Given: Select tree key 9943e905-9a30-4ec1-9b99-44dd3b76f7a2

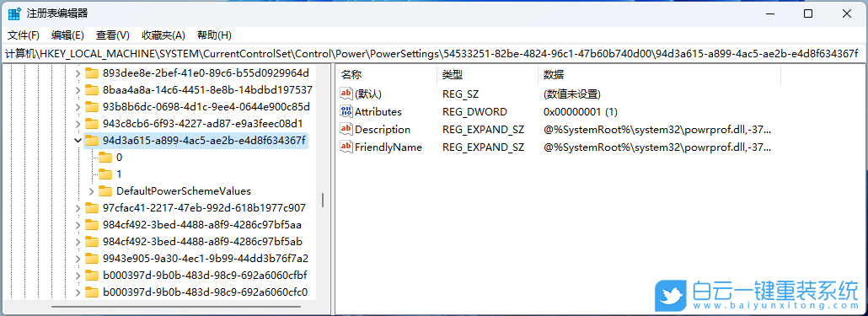Looking at the screenshot, I should point(206,259).
